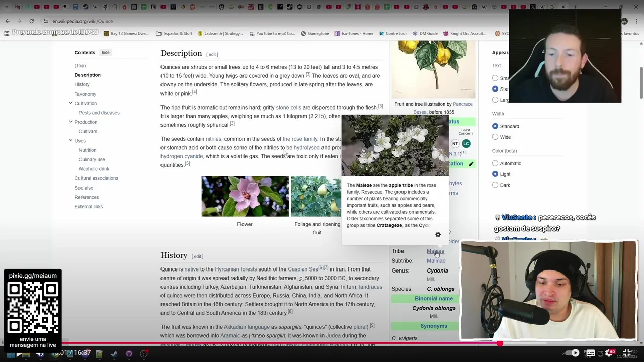The height and width of the screenshot is (362, 644).
Task: Open the Bay 12 Games bookmark
Action: (126, 34)
